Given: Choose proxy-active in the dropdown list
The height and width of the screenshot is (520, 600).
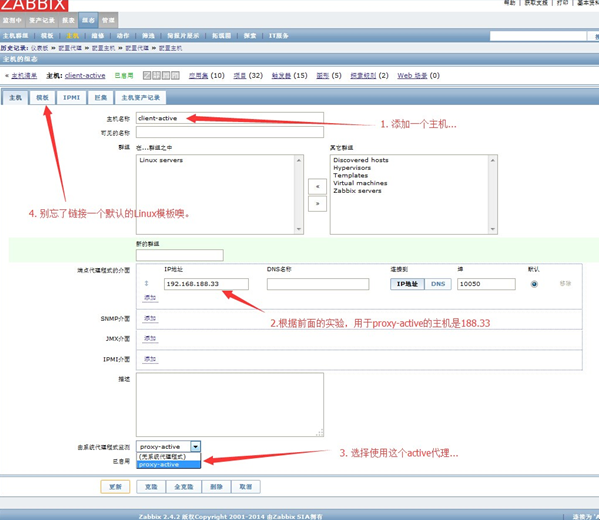Looking at the screenshot, I should 168,465.
